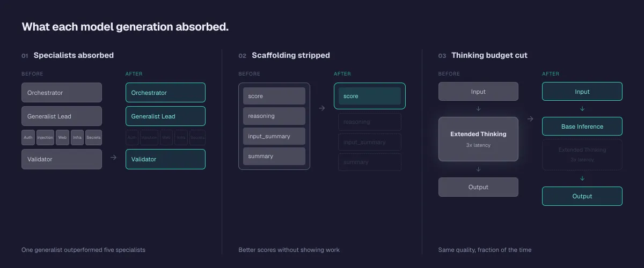Select the large Extended Thinking box in BEFORE
Viewport: 644px width, 268px height.
pyautogui.click(x=478, y=139)
